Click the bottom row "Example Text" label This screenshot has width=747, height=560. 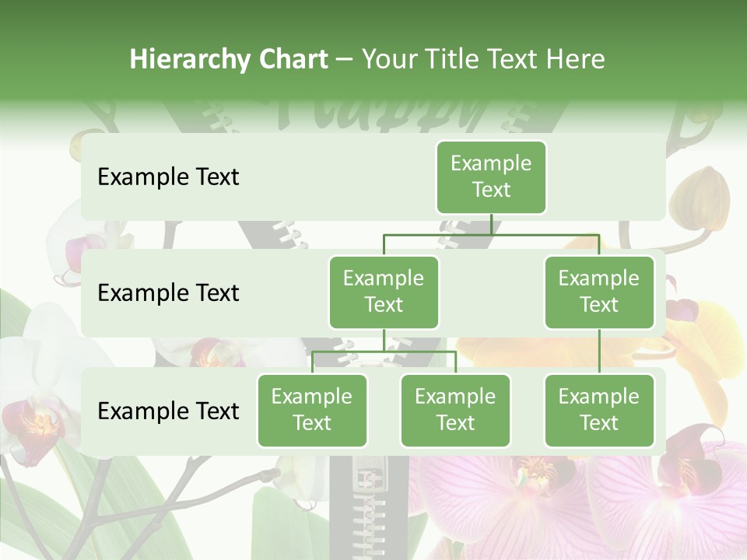click(x=168, y=411)
